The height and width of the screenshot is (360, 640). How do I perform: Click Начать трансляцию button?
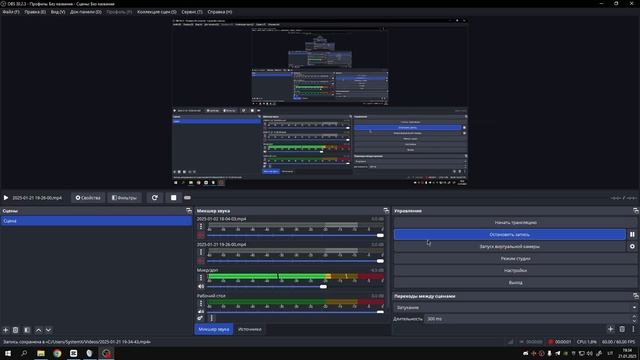pyautogui.click(x=516, y=223)
